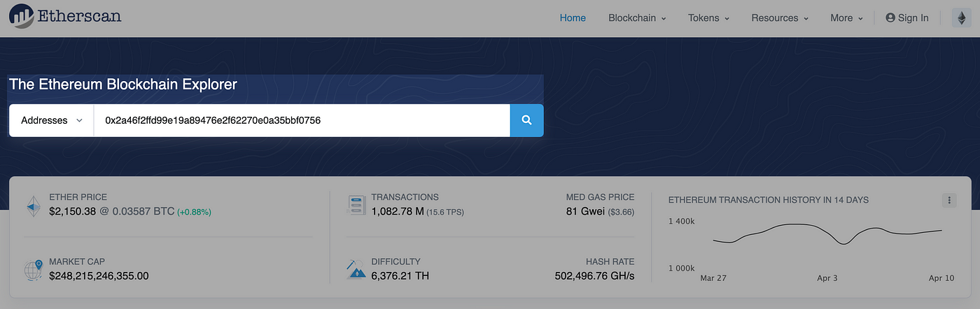Click the 1 400k chart axis label
Viewport: 980px width, 309px height.
(680, 221)
